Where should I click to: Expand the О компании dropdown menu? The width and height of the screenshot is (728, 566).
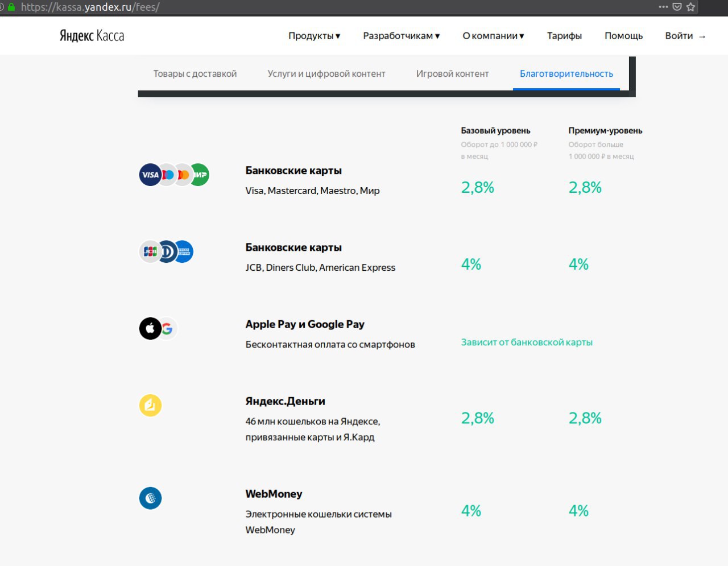tap(493, 36)
